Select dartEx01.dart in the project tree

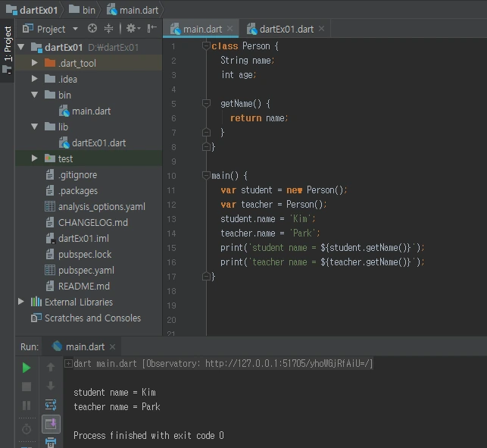click(98, 143)
